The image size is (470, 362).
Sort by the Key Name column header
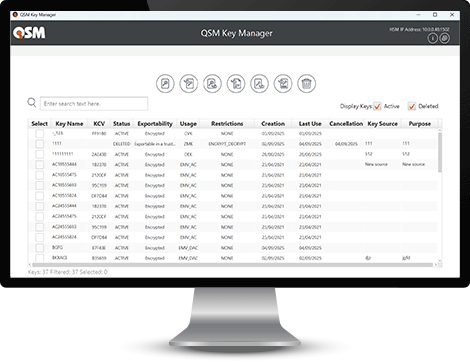(x=69, y=124)
